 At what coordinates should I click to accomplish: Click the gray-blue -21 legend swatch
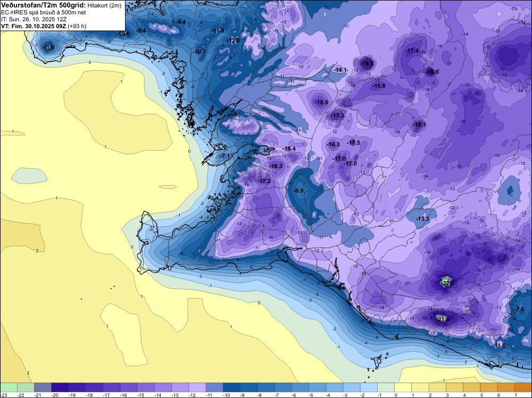pyautogui.click(x=43, y=387)
